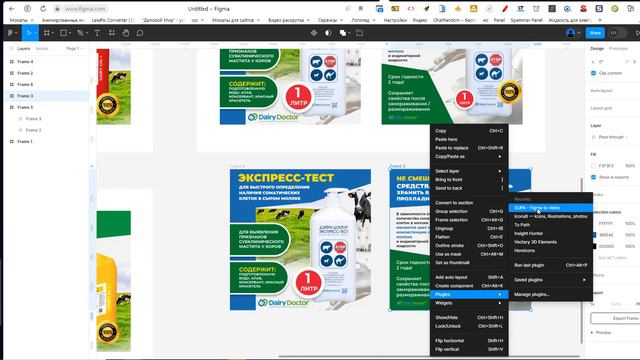The height and width of the screenshot is (360, 640).
Task: Click the mask contrast icon in toolbar
Action: pos(328,33)
